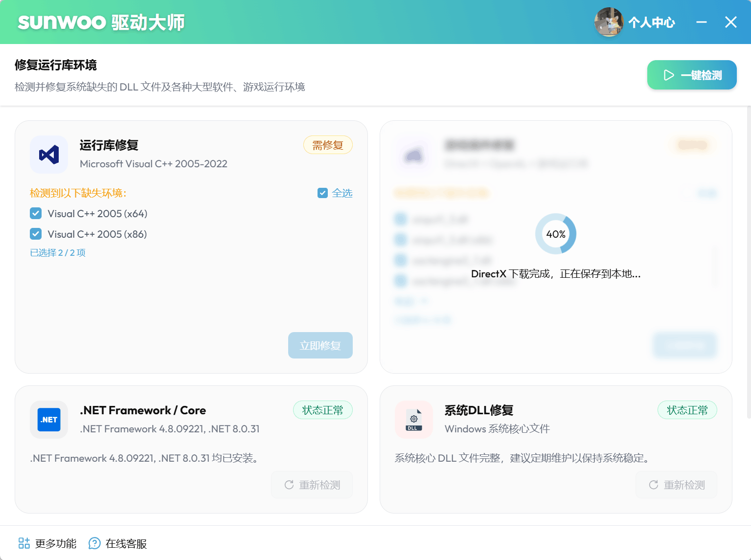Minimize the 驱动大师 window
This screenshot has width=751, height=560.
(x=702, y=22)
